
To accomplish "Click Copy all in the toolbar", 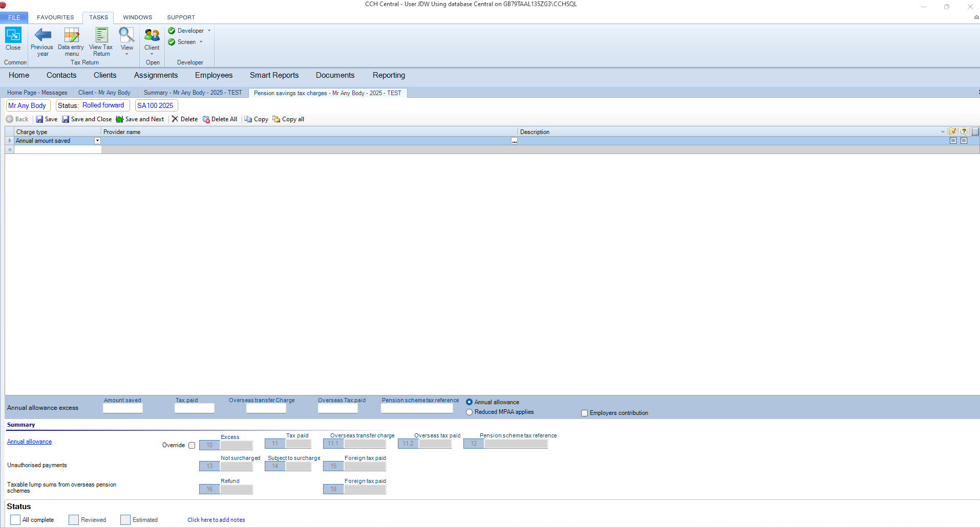I will (289, 119).
